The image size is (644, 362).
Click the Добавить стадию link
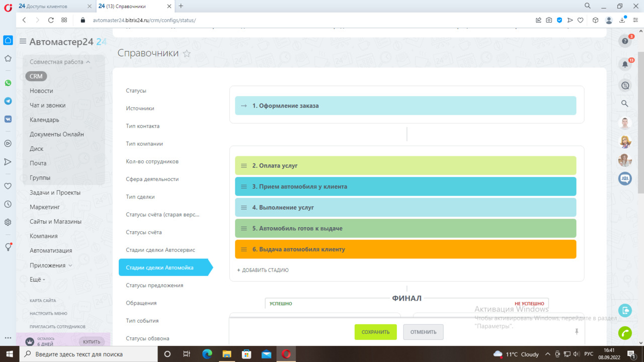(263, 270)
